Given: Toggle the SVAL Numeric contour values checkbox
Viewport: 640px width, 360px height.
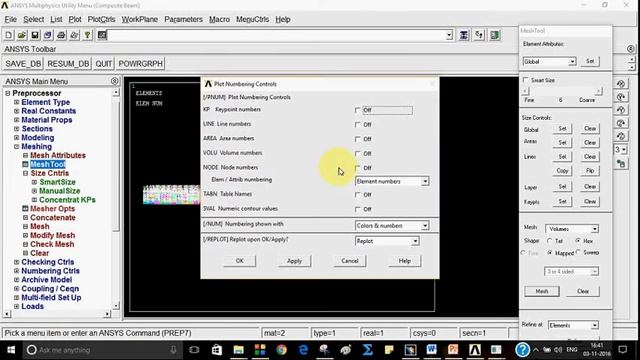Looking at the screenshot, I should [358, 209].
